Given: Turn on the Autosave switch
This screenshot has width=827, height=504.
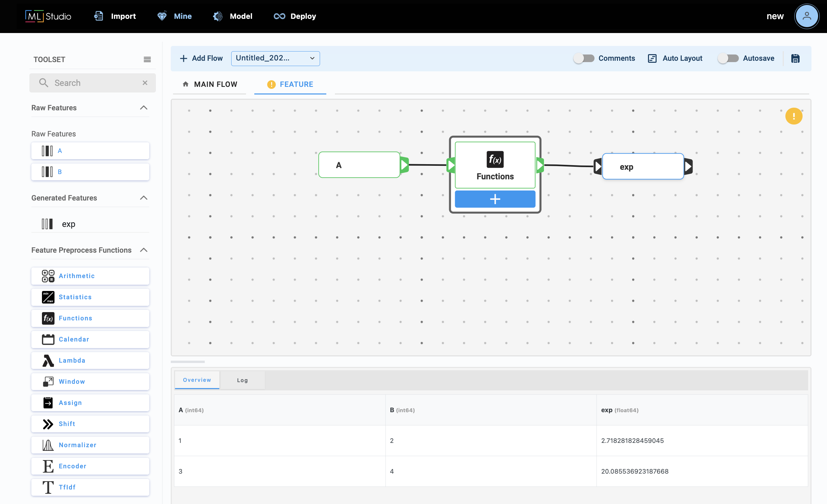Looking at the screenshot, I should (x=728, y=58).
